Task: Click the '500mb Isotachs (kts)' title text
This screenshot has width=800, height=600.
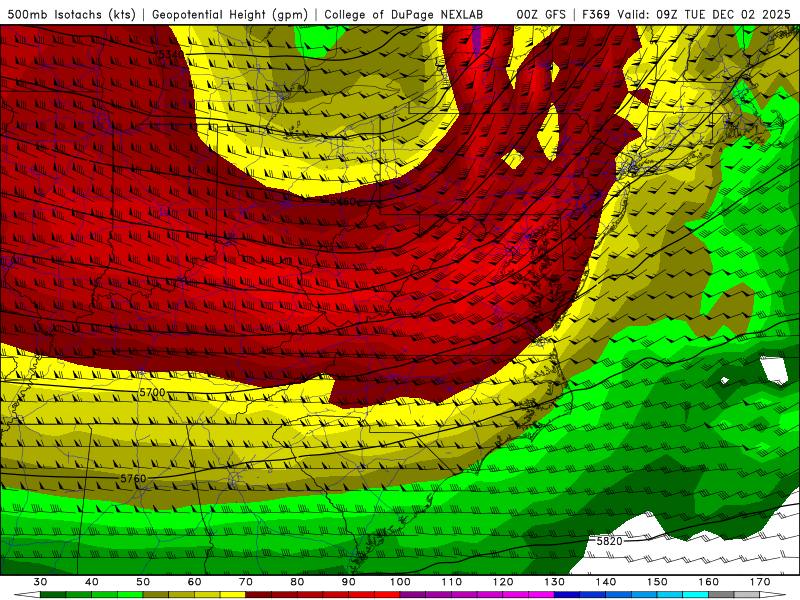Action: pos(71,15)
